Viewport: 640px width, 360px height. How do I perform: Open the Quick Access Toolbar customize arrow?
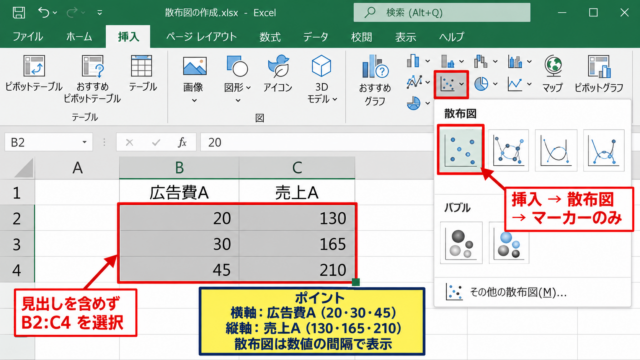[100, 13]
